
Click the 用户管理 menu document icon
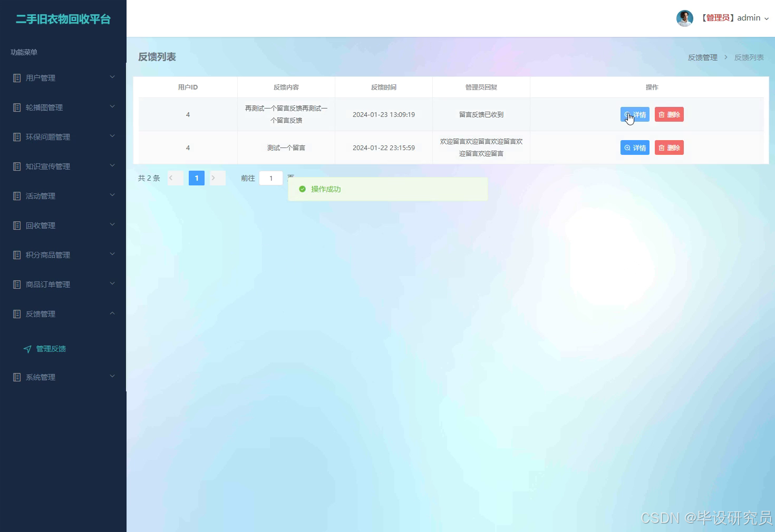[17, 78]
